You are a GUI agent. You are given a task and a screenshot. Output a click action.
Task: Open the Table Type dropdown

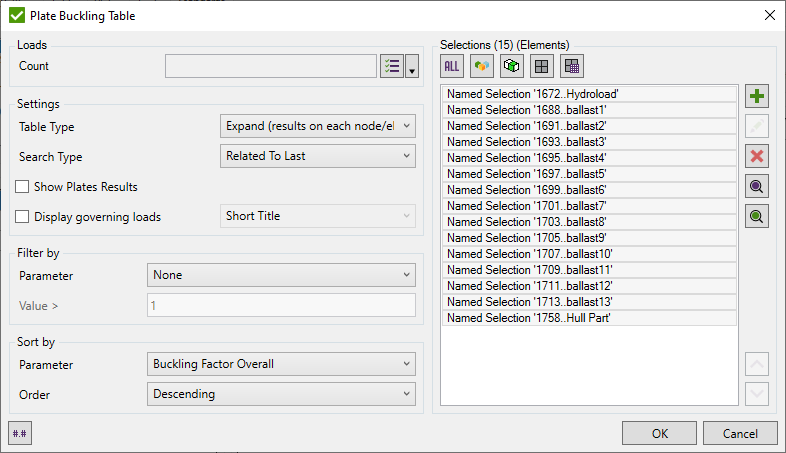(317, 127)
